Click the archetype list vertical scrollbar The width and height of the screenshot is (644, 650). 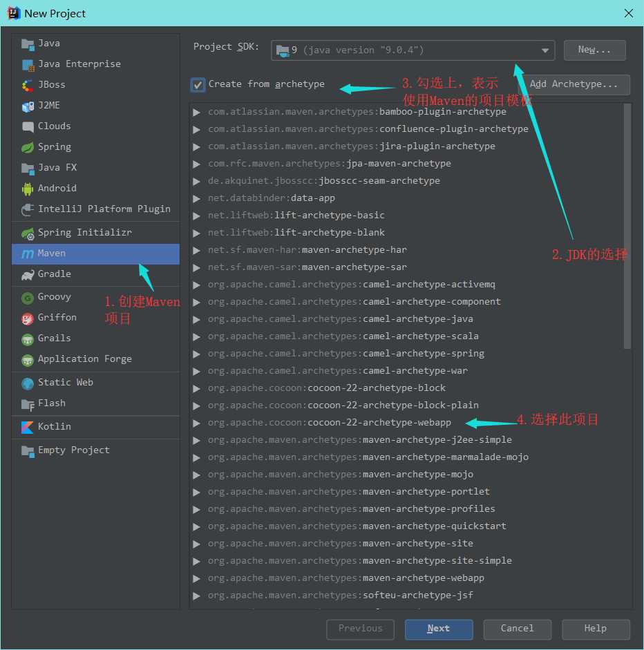(627, 227)
